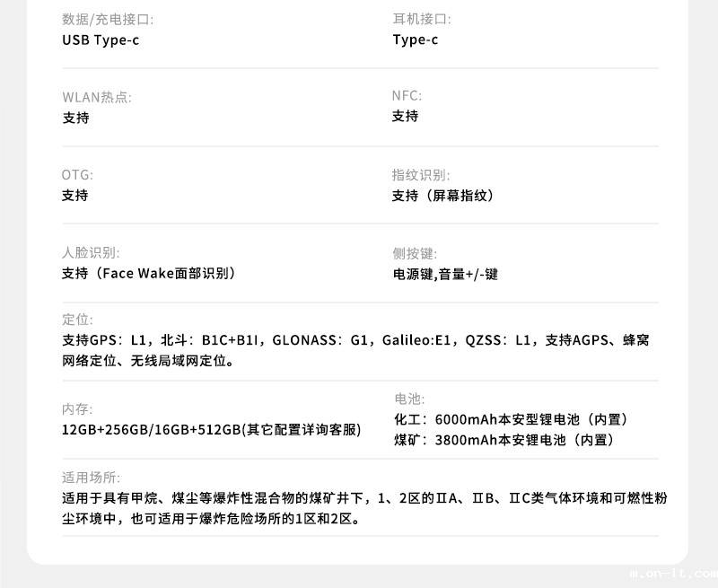Select the 耳机接口 label
This screenshot has height=588, width=718.
point(422,19)
